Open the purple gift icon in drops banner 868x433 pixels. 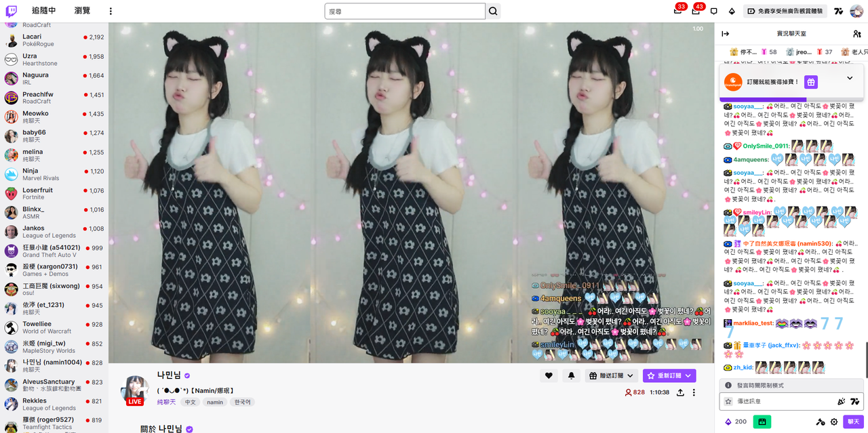(x=811, y=81)
